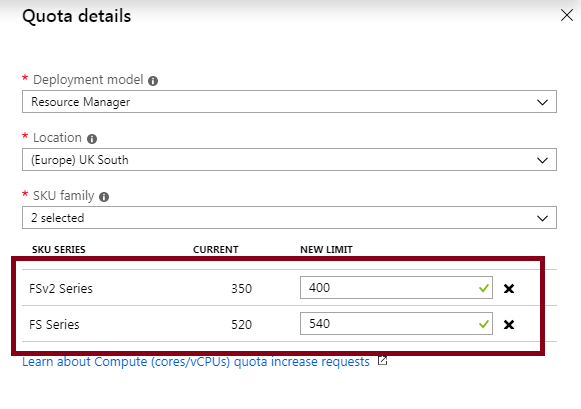Close the Quota details panel
This screenshot has width=581, height=409.
pyautogui.click(x=567, y=15)
